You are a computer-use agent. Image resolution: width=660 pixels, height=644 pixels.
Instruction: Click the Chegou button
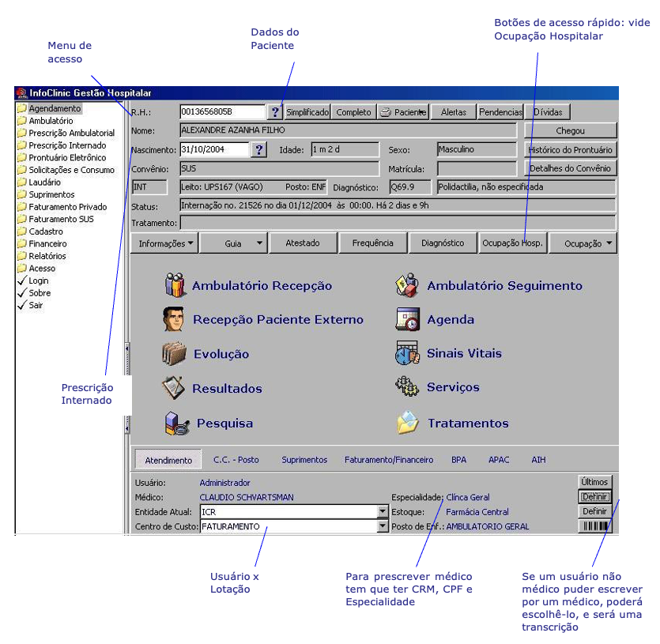coord(571,130)
